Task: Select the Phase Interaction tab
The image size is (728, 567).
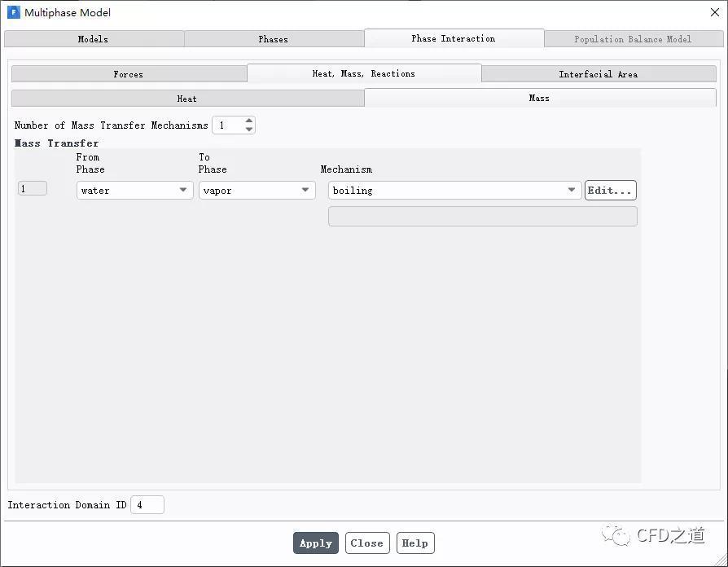Action: pyautogui.click(x=454, y=38)
